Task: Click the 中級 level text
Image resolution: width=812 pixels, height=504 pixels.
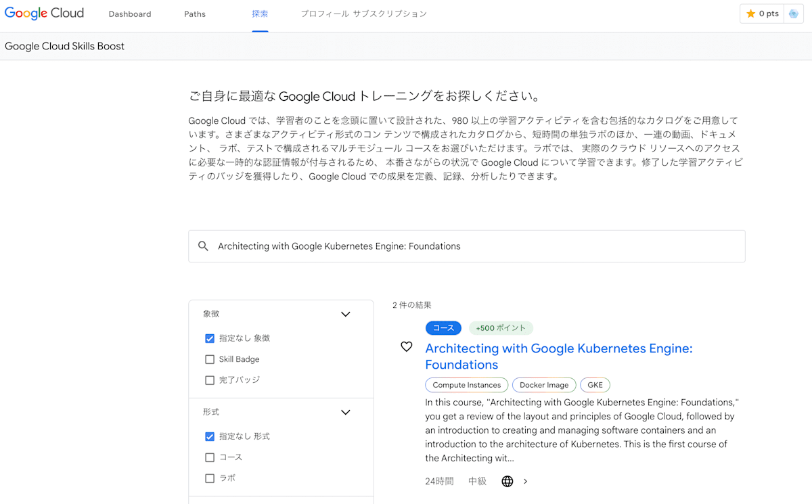Action: [477, 482]
